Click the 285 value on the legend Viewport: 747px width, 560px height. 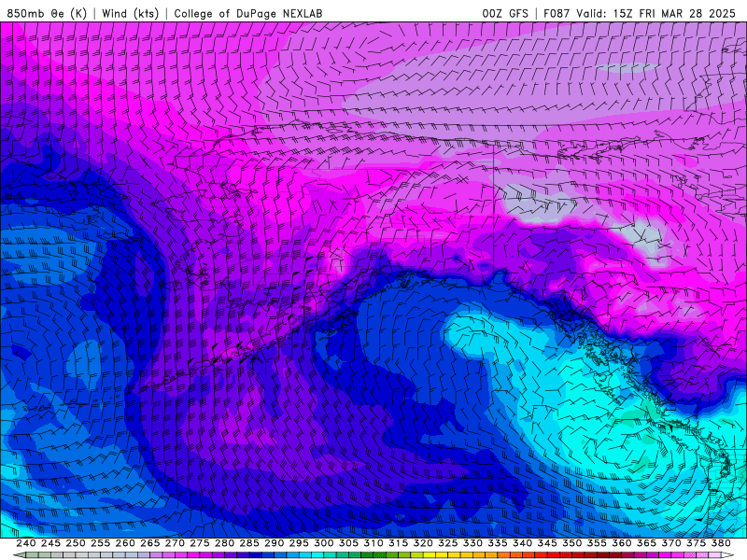(248, 543)
